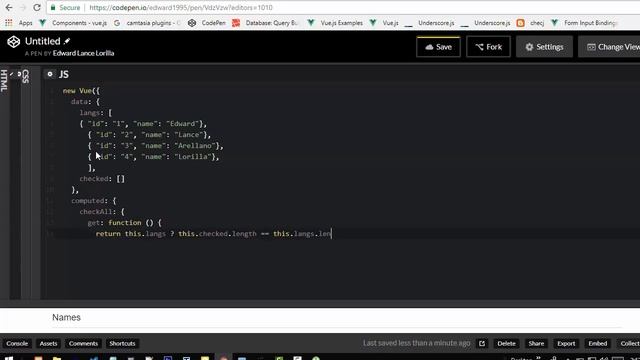Click the CodePen logo icon
Screen dimensions: 640x360
coord(13,42)
